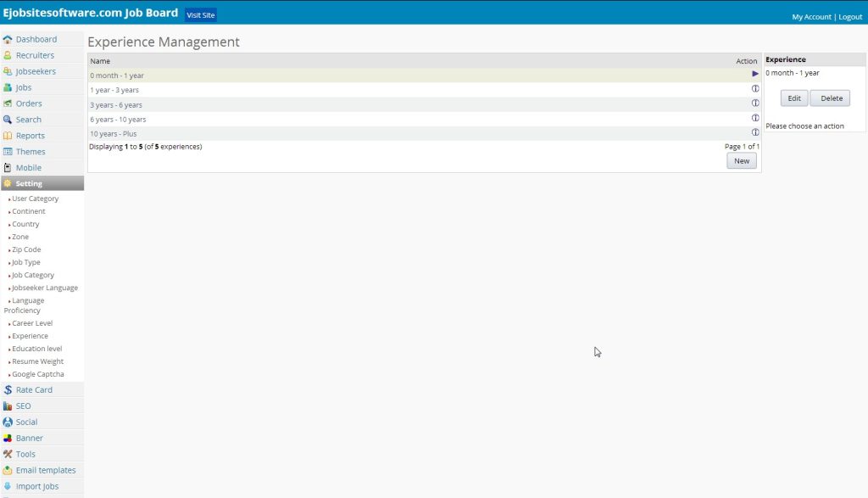Open Country setting

tap(25, 224)
